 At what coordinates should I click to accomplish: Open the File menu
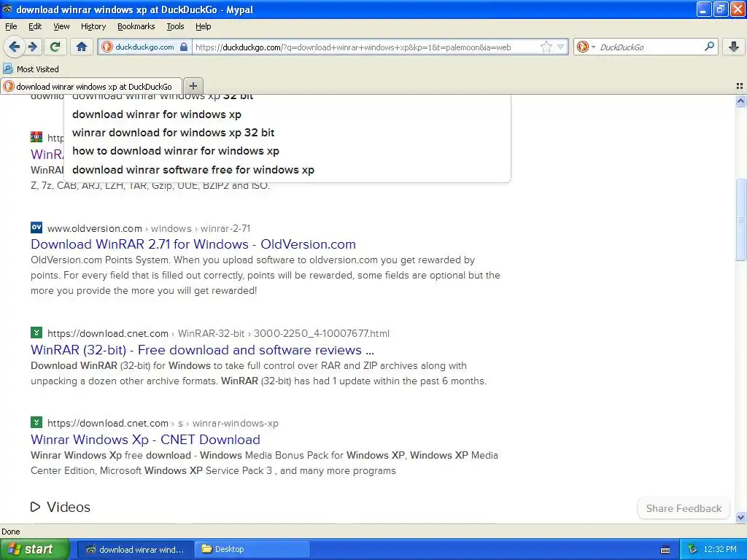[11, 26]
